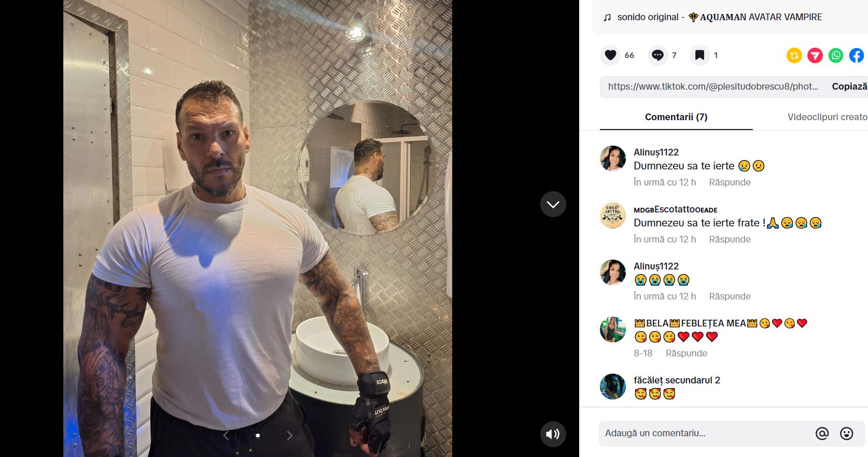This screenshot has height=457, width=868.
Task: Open comments via speech bubble icon
Action: (657, 55)
